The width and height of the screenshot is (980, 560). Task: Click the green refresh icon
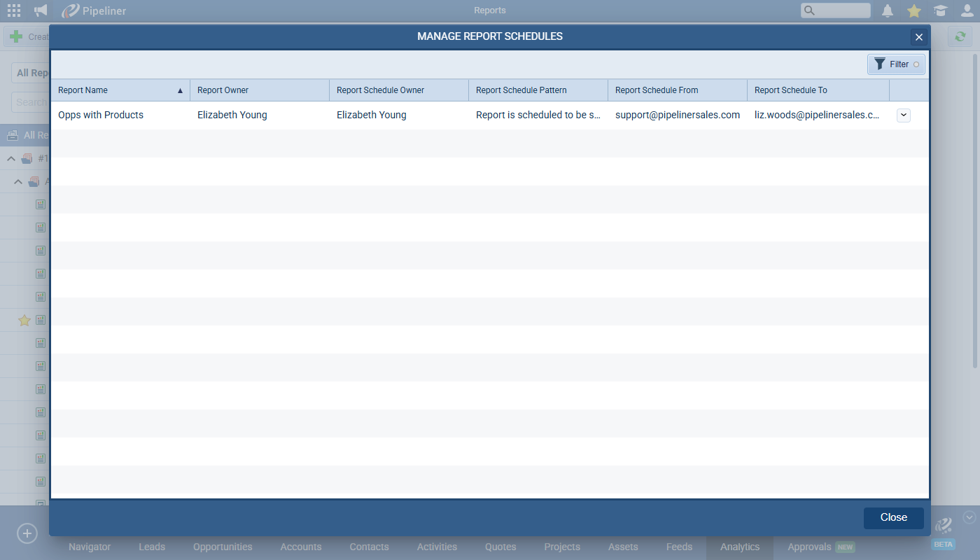click(x=960, y=36)
